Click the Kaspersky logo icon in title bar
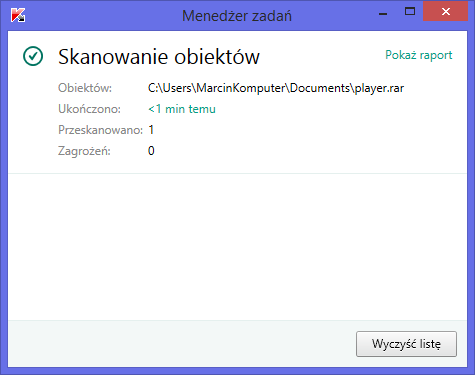This screenshot has height=375, width=475. tap(18, 15)
